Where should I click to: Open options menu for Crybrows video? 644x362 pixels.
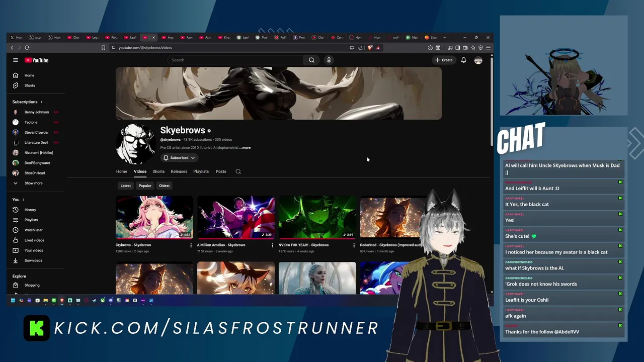coord(191,245)
